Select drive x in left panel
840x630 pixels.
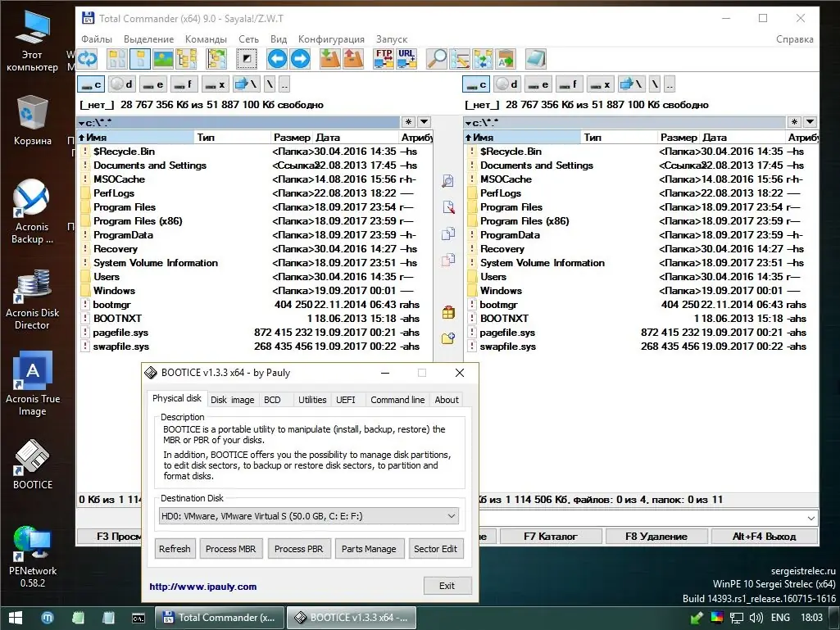click(215, 84)
